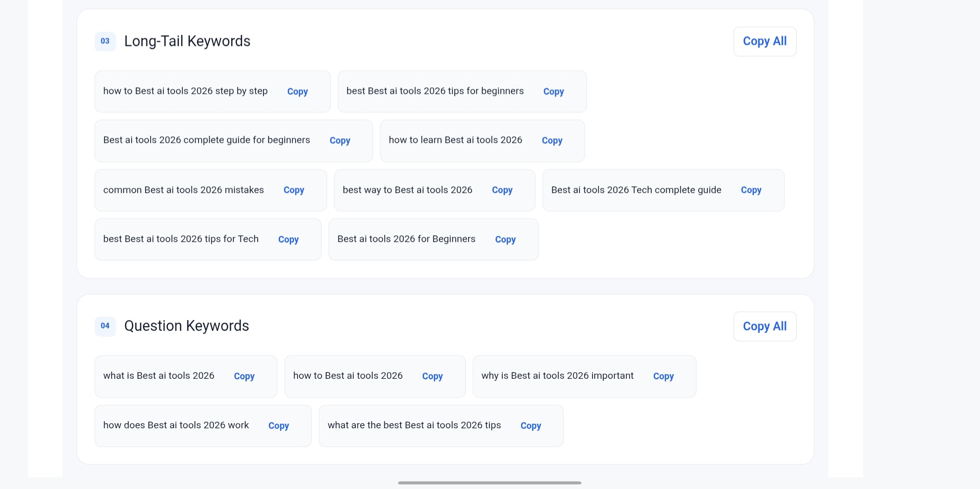Copy 'best Best ai tools 2026 tips for Tech'
Image resolution: width=980 pixels, height=489 pixels.
[288, 239]
